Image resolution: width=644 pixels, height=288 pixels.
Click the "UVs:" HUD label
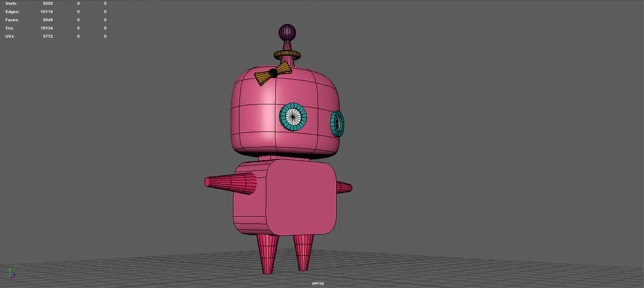pyautogui.click(x=10, y=36)
